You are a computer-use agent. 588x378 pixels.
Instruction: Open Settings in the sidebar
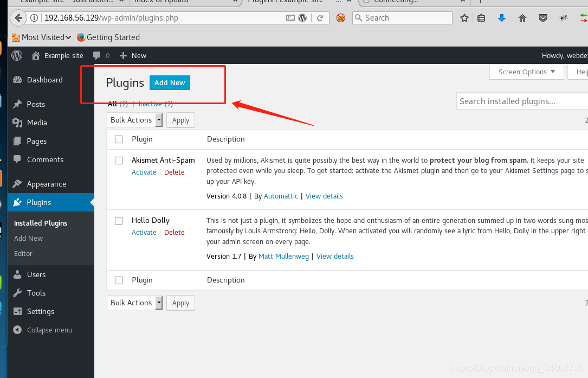50,311
